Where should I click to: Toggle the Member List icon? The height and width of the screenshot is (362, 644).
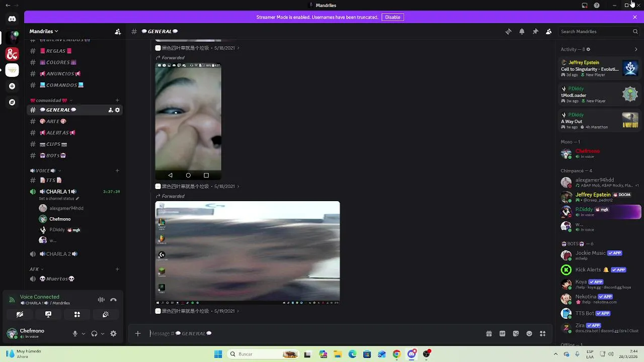pos(549,31)
